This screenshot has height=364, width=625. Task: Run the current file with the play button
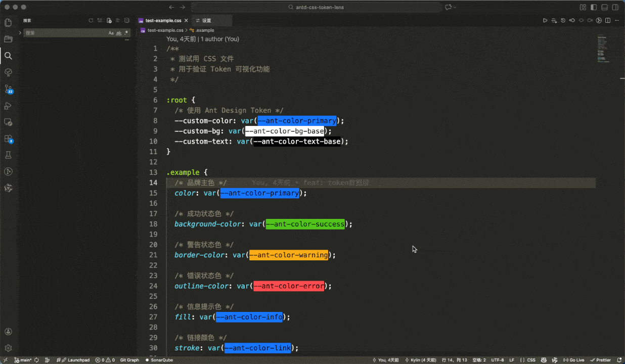pyautogui.click(x=545, y=20)
